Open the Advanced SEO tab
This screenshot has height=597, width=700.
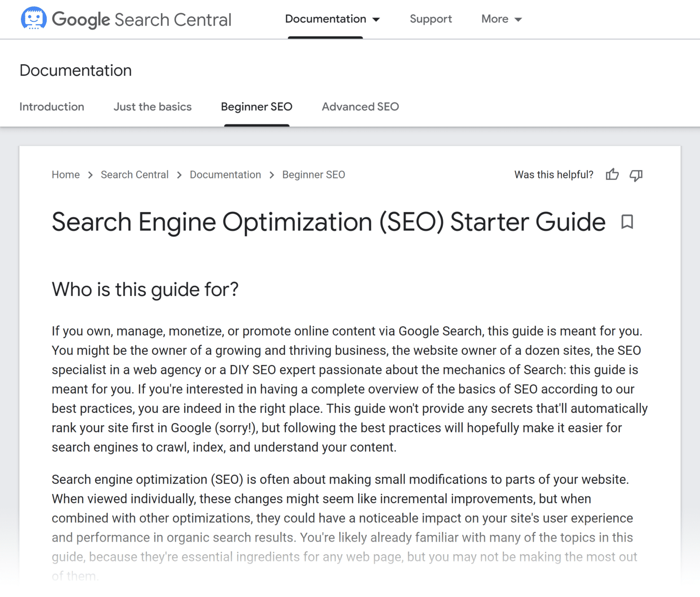[360, 106]
